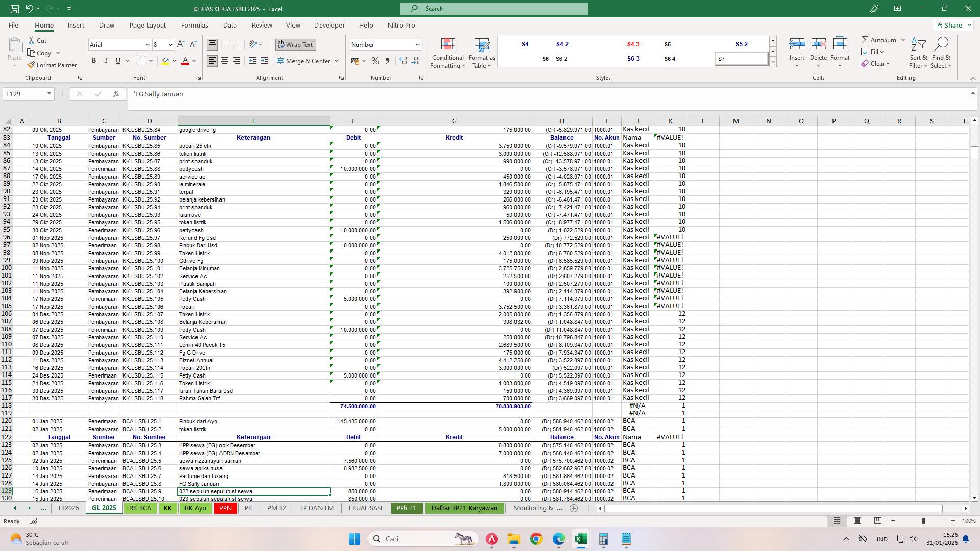The width and height of the screenshot is (980, 551).
Task: Expand the Fill Color dropdown arrow
Action: point(174,61)
